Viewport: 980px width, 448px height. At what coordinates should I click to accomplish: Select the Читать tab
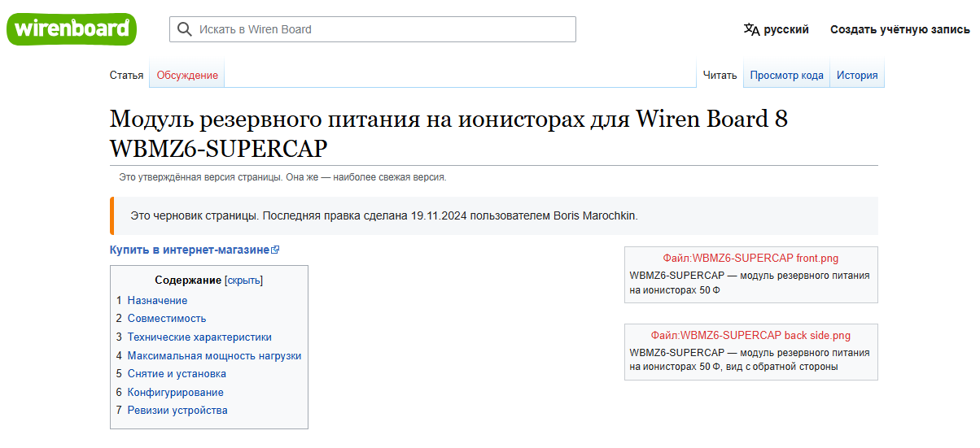point(720,75)
